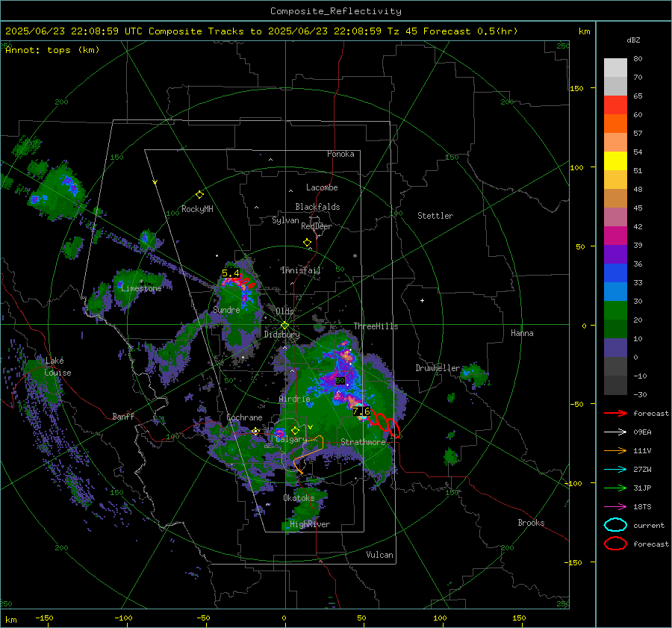Click the red forecast ellipses near Strathmore storm
672x628 pixels.
point(385,423)
